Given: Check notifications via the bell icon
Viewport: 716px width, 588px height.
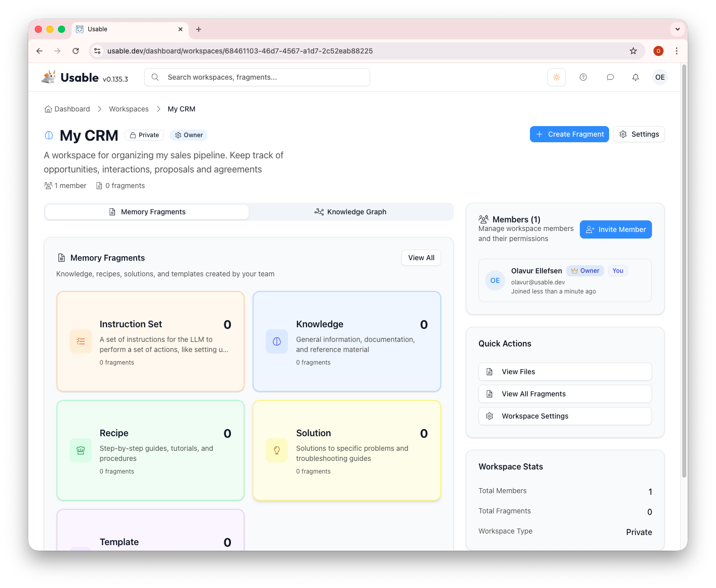Looking at the screenshot, I should coord(635,77).
